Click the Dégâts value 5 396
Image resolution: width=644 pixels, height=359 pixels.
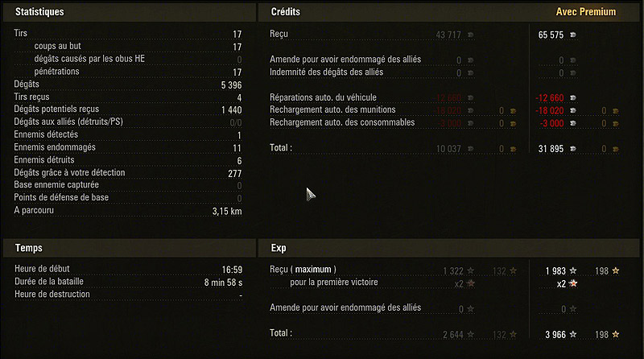[231, 85]
